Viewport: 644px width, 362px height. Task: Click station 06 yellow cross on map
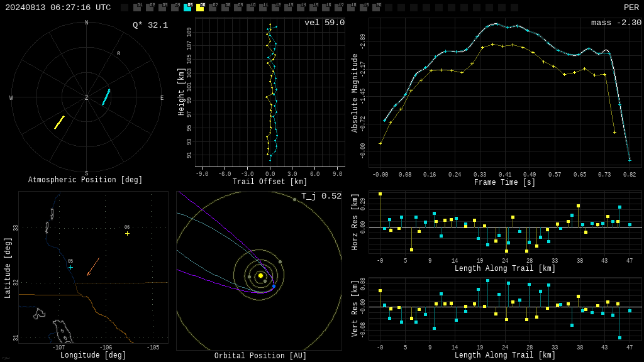pos(127,234)
